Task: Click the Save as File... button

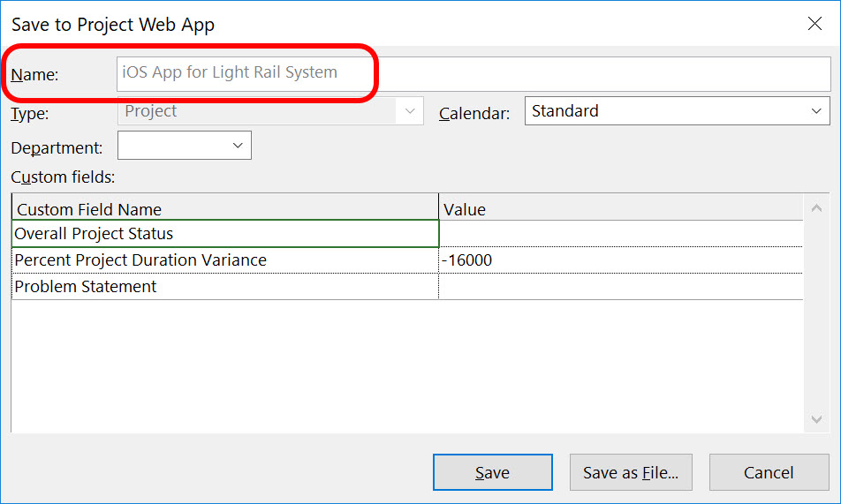Action: coord(631,472)
